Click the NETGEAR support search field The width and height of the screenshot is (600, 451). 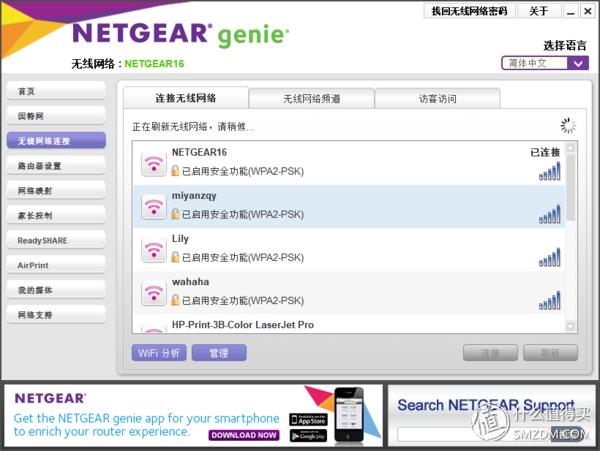(x=474, y=435)
